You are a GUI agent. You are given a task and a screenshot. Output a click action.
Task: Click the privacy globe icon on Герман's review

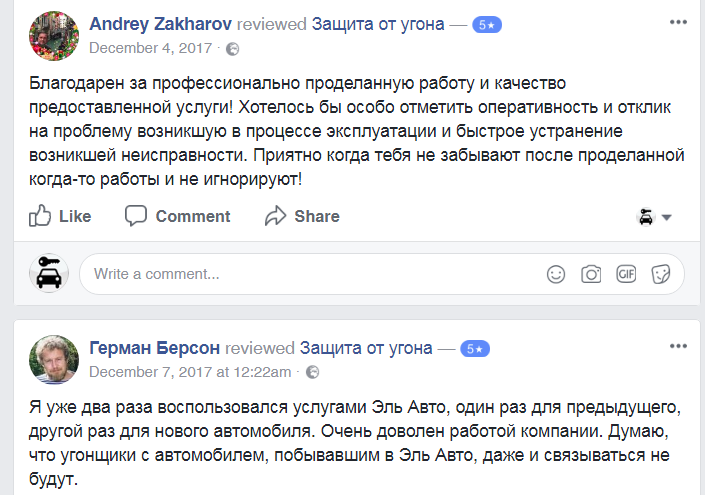[312, 372]
